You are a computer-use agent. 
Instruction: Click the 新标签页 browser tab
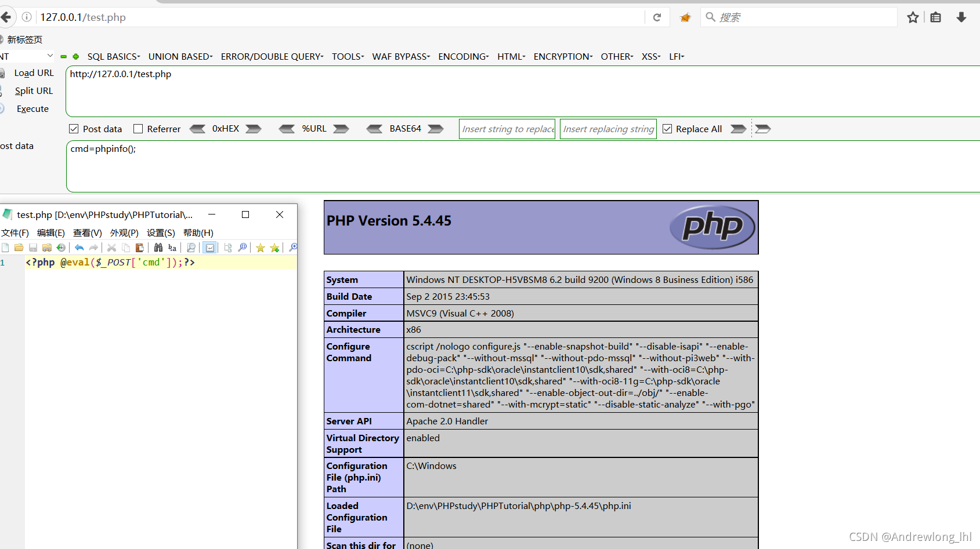click(24, 39)
